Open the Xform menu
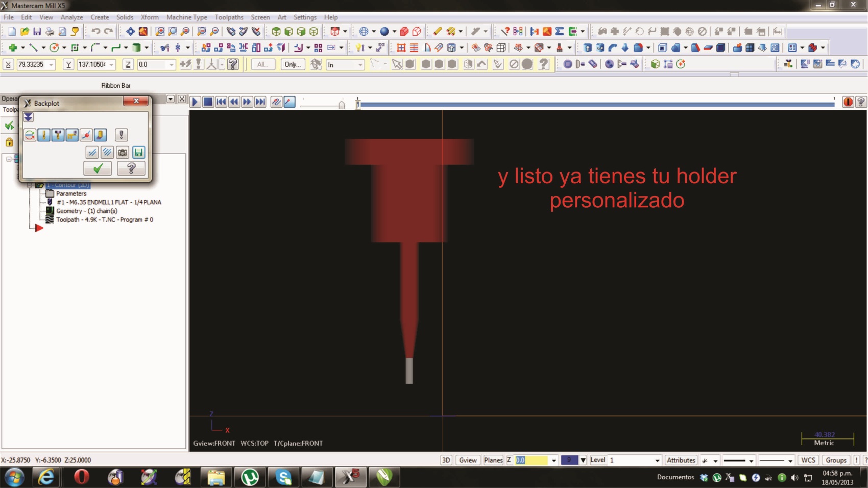 pyautogui.click(x=150, y=17)
